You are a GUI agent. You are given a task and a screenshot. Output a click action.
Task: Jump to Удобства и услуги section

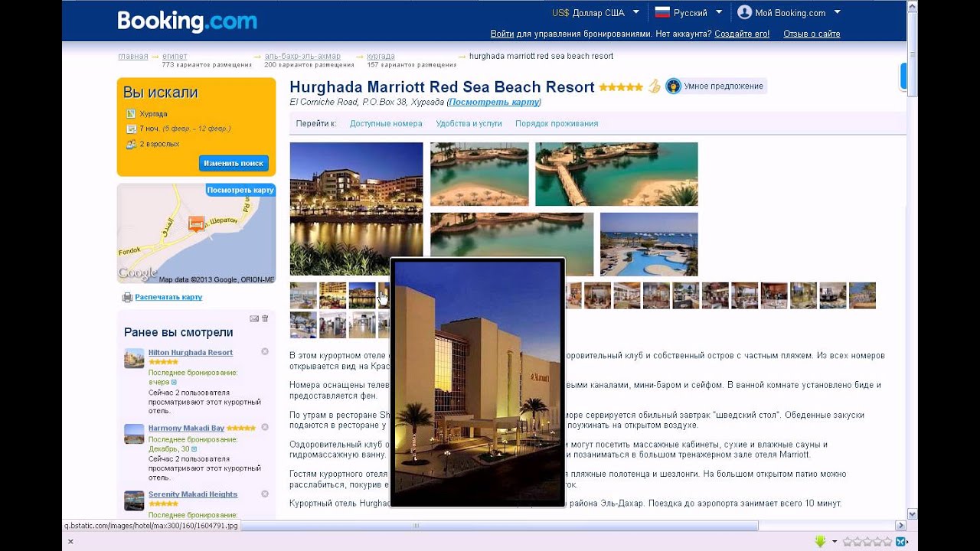tap(469, 123)
